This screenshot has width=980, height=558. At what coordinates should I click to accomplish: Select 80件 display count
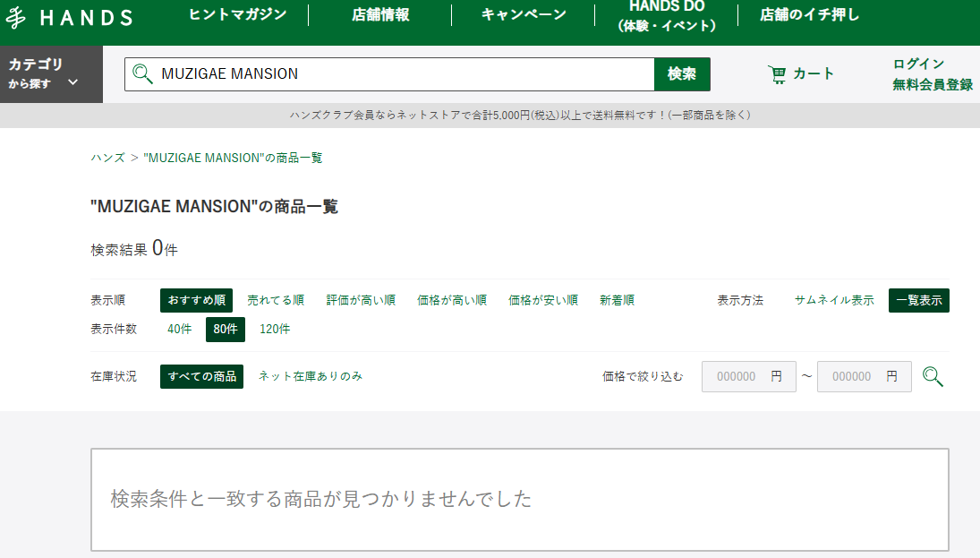[225, 329]
